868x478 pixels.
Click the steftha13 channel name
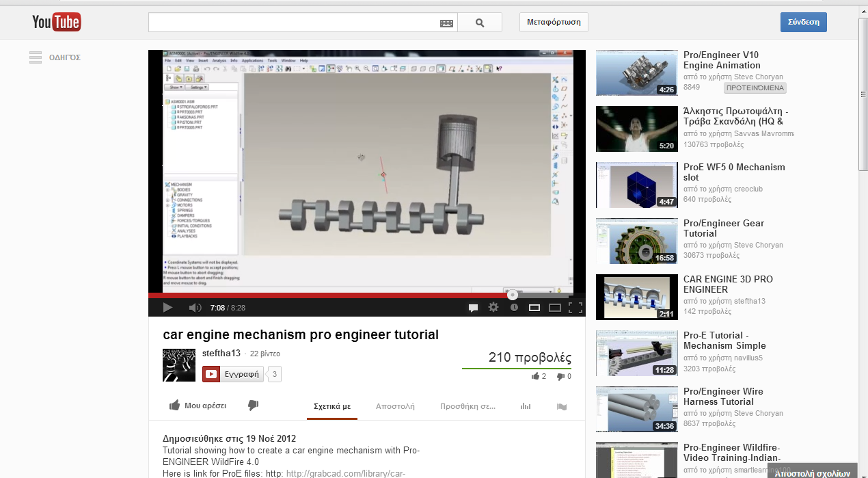click(221, 354)
